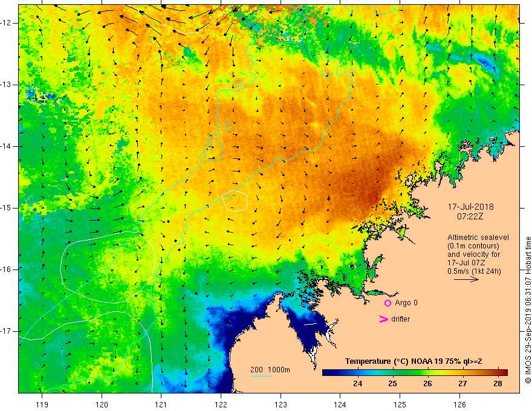Click the longitude label 125

click(x=400, y=404)
